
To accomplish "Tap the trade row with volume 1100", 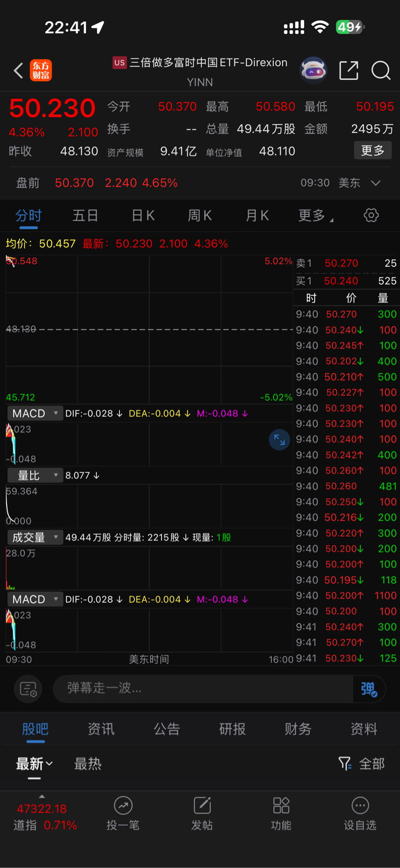I will pyautogui.click(x=346, y=595).
